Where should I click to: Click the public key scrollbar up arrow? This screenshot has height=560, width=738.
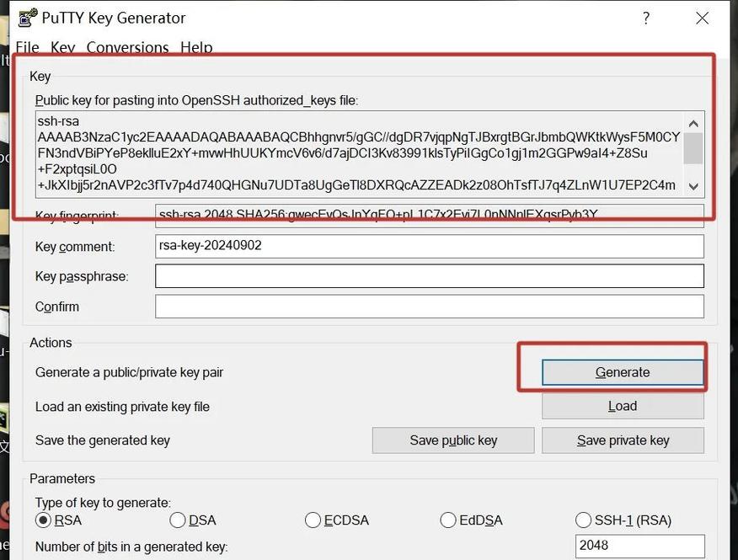click(693, 124)
